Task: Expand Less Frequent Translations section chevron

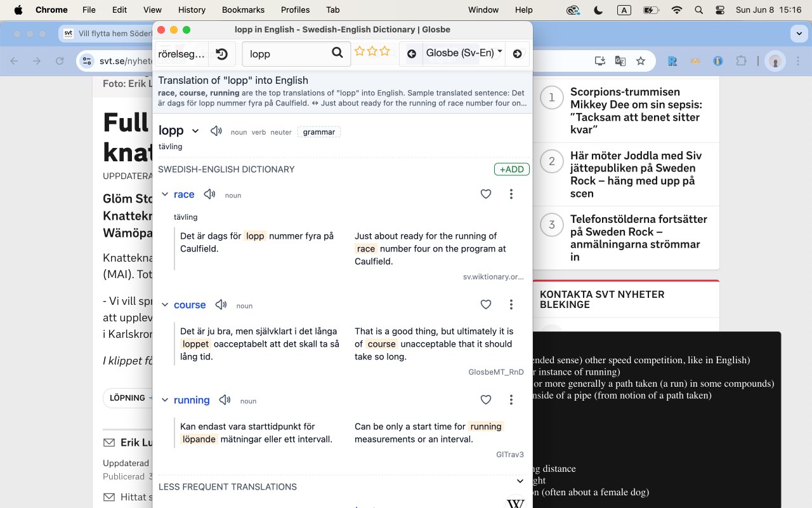Action: click(520, 481)
